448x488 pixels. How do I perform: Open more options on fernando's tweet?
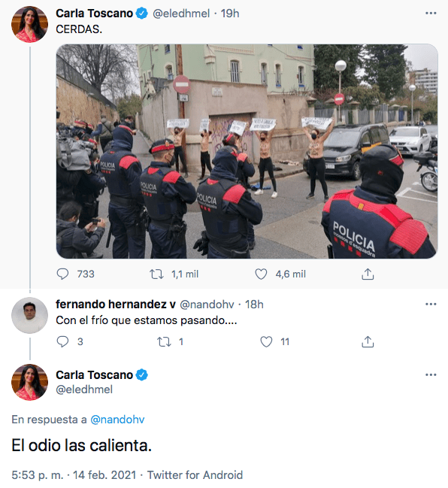tap(431, 304)
